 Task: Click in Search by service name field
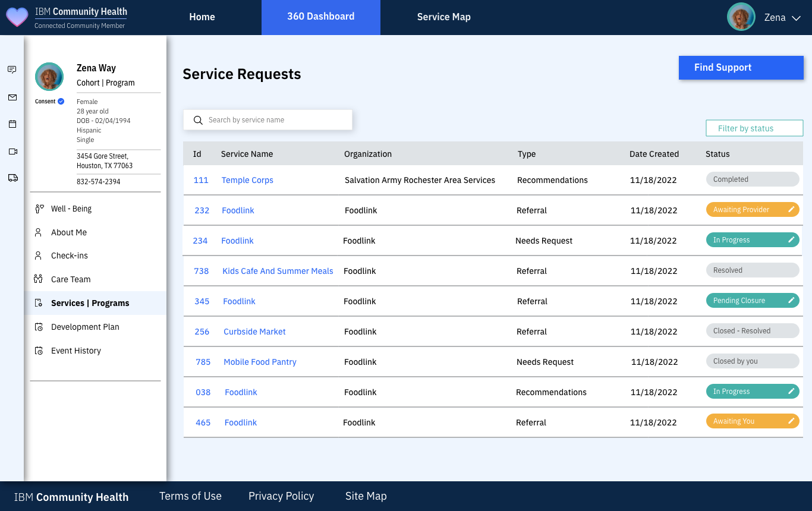[x=268, y=120]
